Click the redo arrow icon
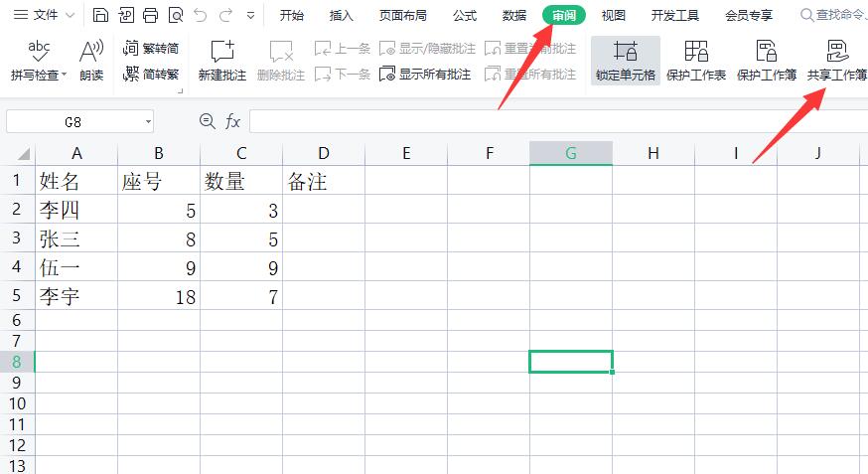Screen dimensions: 868x474 coord(225,15)
